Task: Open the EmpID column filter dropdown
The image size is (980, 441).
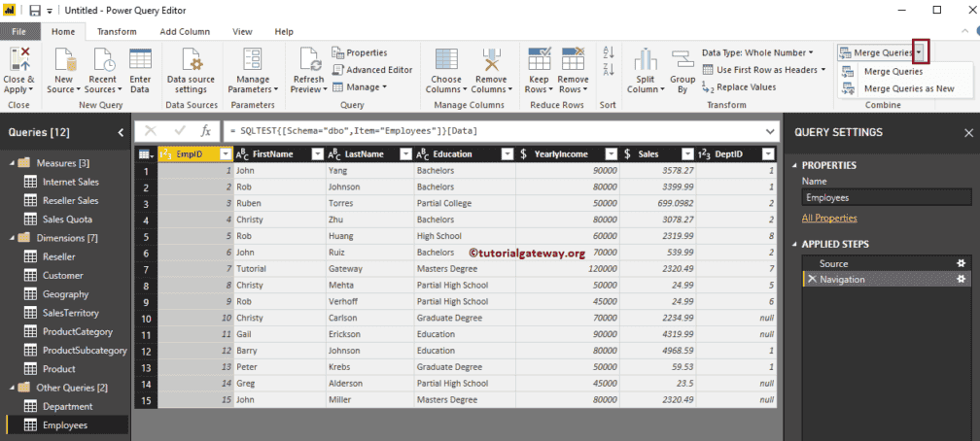Action: tap(226, 154)
